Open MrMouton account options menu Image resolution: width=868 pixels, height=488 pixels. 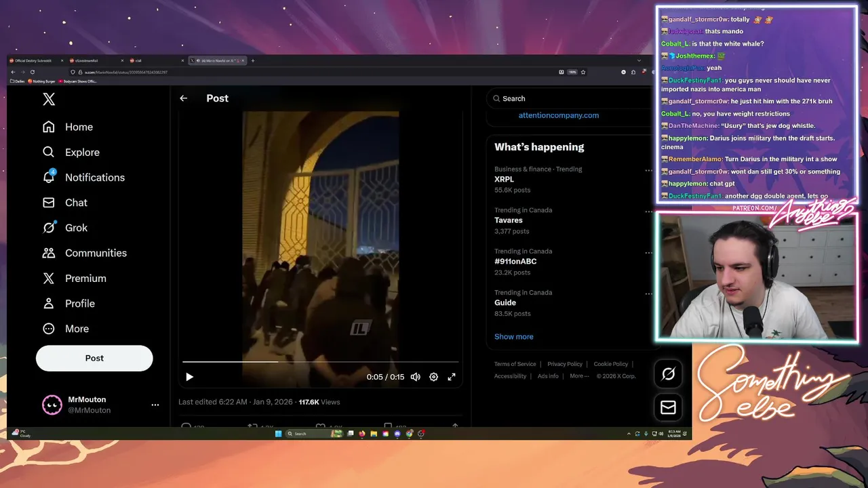tap(155, 405)
